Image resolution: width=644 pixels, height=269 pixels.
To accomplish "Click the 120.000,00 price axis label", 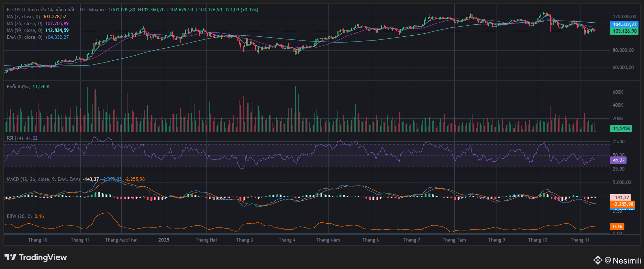I will pos(624,16).
